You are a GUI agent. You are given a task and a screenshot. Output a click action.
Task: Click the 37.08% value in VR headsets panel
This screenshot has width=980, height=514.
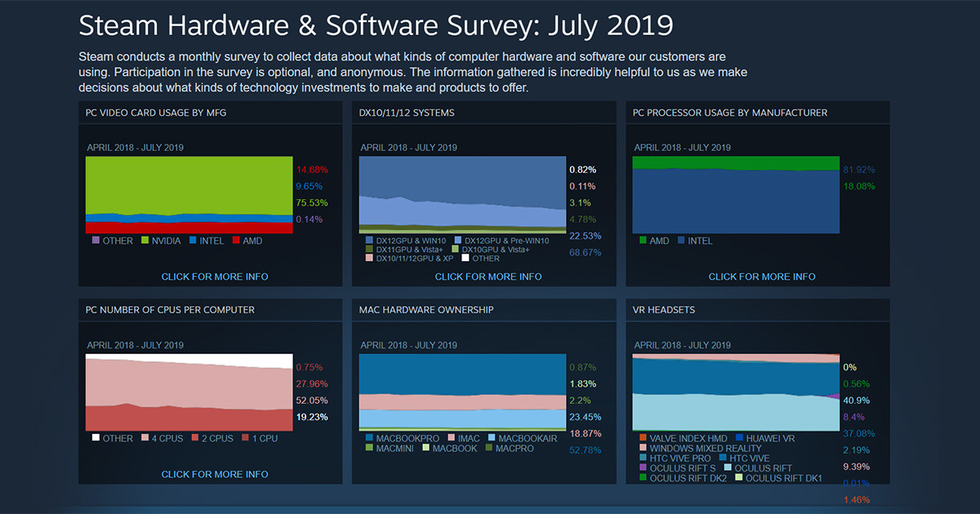(859, 433)
